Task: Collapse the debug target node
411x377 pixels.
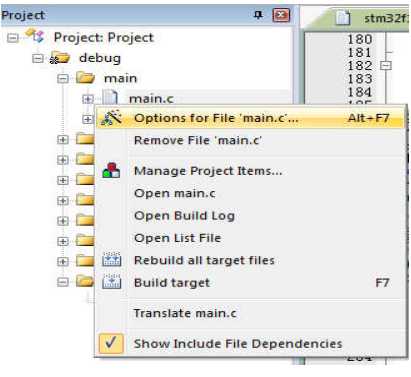Action: [x=38, y=59]
